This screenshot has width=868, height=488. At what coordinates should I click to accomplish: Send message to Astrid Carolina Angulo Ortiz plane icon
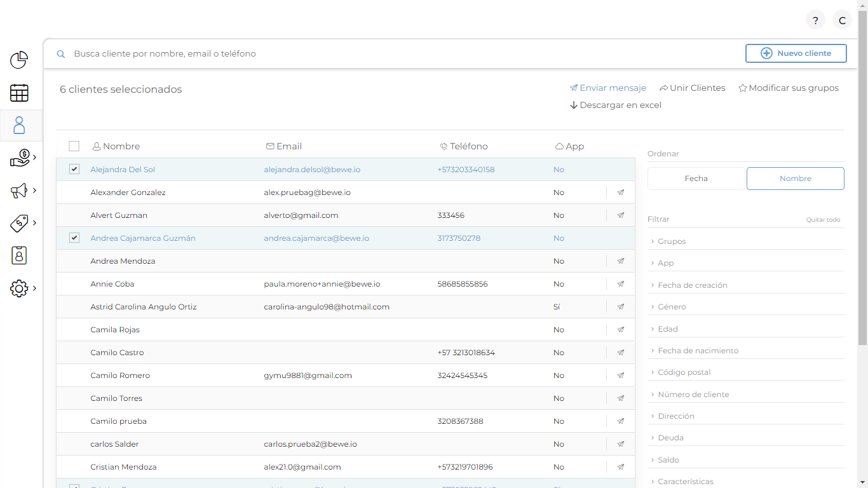click(x=621, y=307)
